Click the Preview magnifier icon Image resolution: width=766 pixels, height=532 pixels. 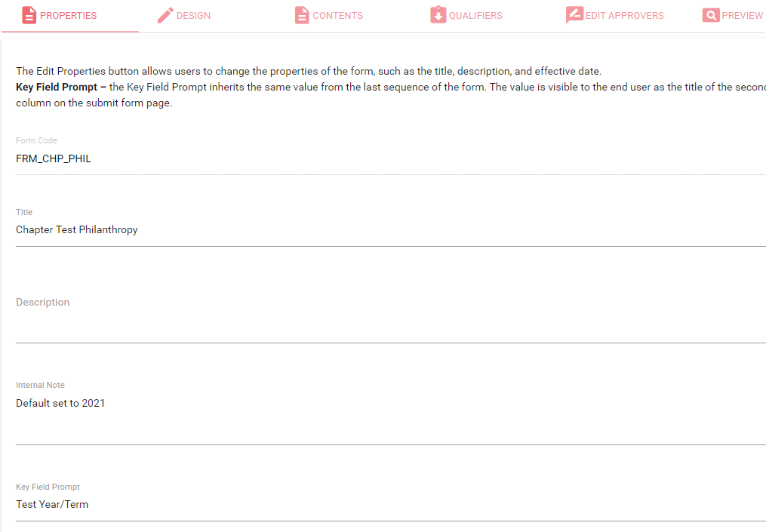click(710, 15)
